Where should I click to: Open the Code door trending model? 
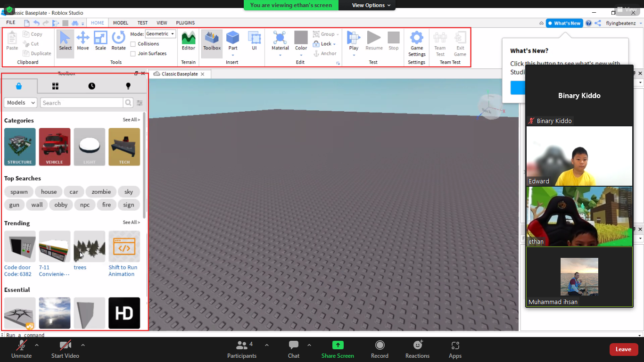20,254
